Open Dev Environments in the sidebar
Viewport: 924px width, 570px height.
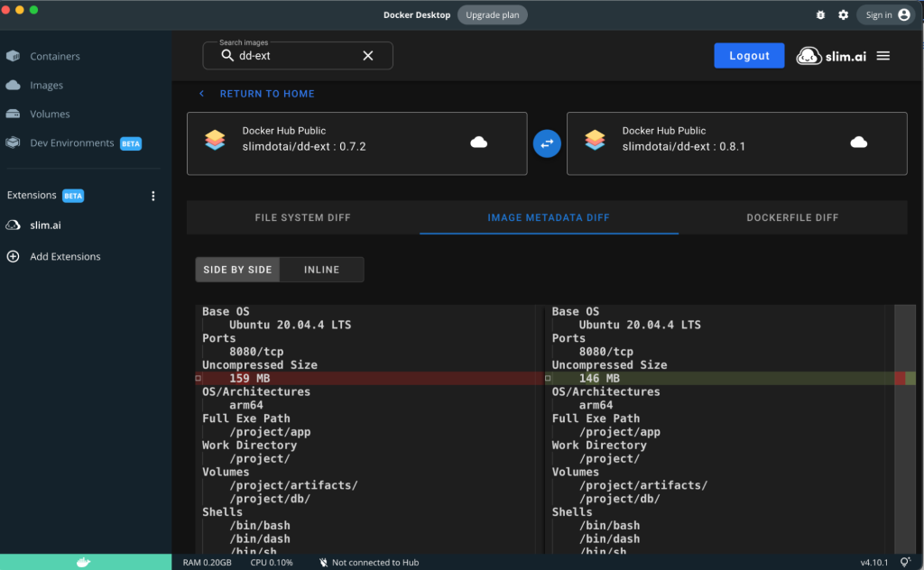tap(72, 143)
